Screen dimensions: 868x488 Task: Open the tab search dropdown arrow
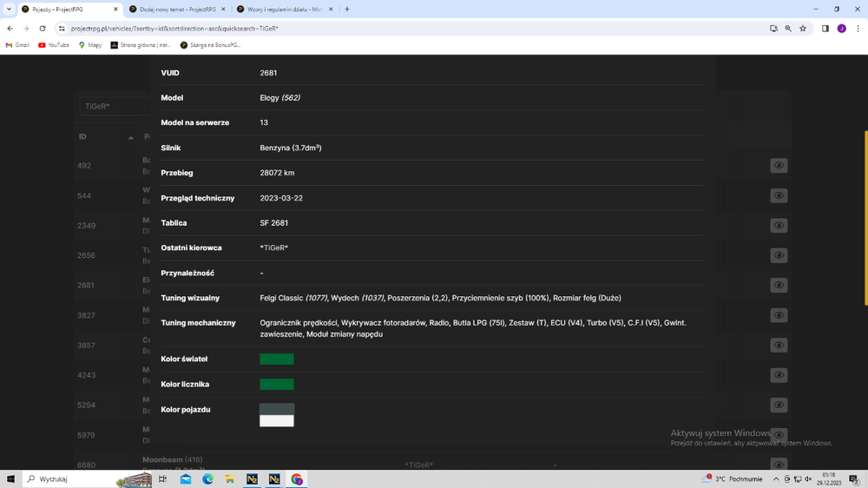pyautogui.click(x=9, y=9)
